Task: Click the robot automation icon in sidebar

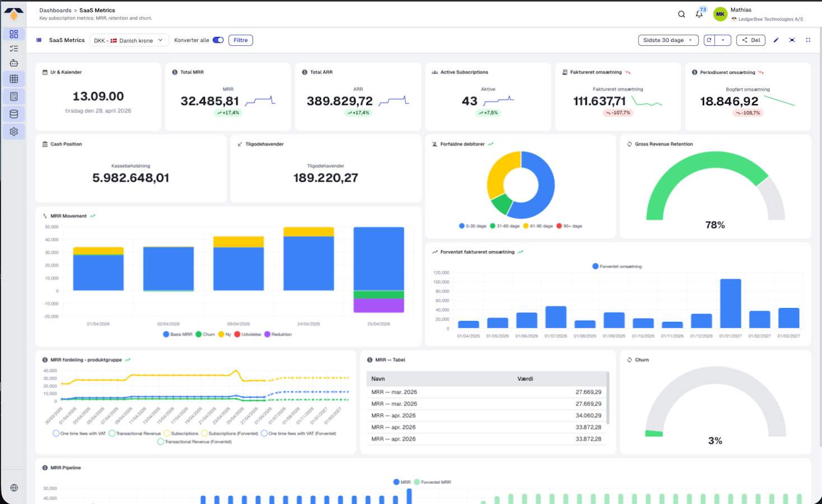Action: click(14, 63)
